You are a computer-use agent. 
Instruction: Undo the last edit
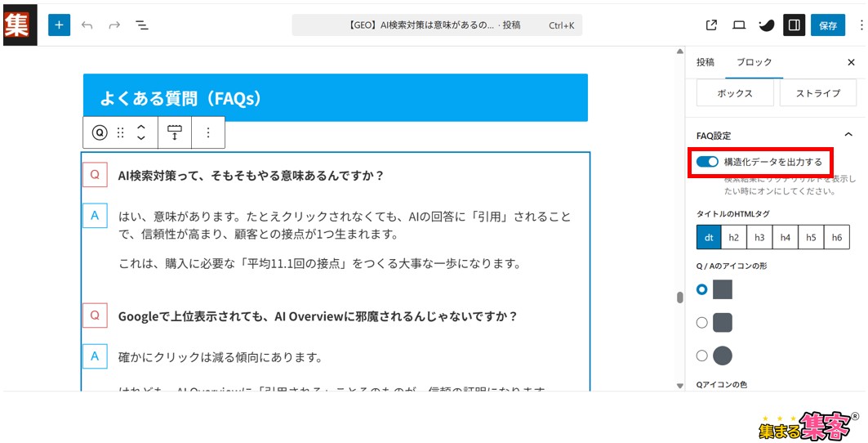tap(87, 25)
